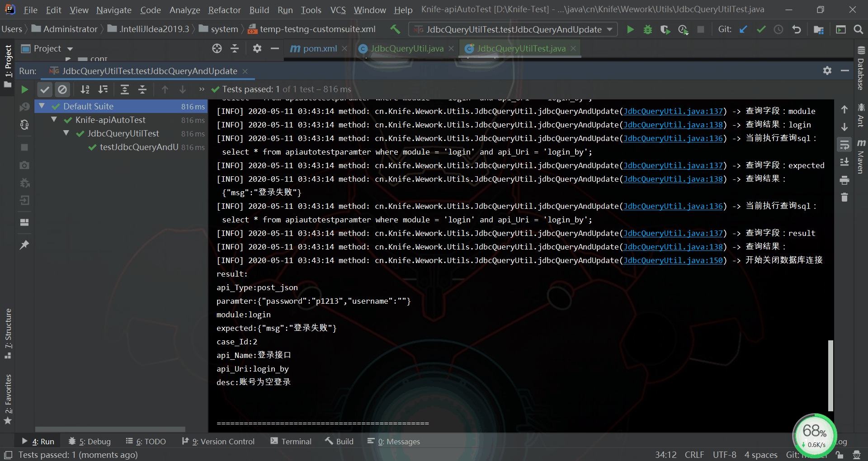Toggle soft-wrap in console output
This screenshot has width=868, height=461.
844,145
